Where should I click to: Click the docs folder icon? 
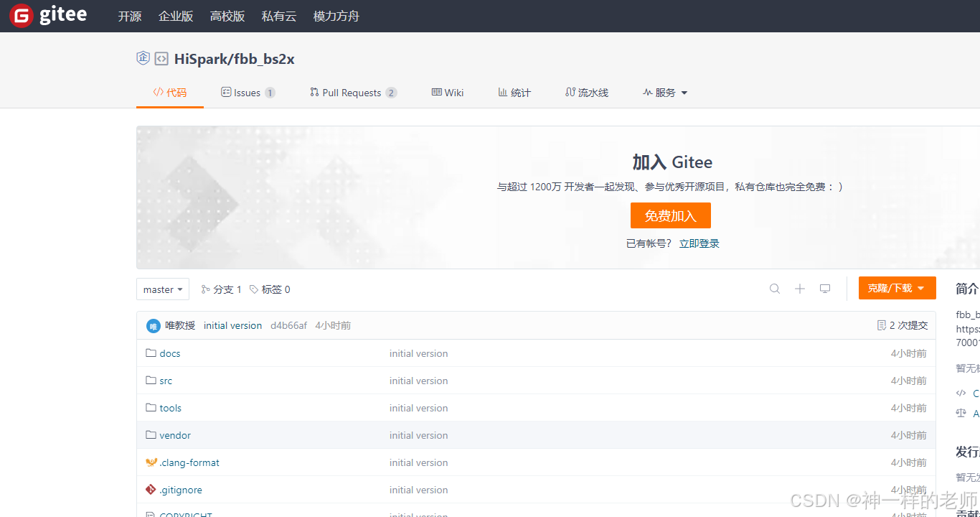click(x=151, y=353)
